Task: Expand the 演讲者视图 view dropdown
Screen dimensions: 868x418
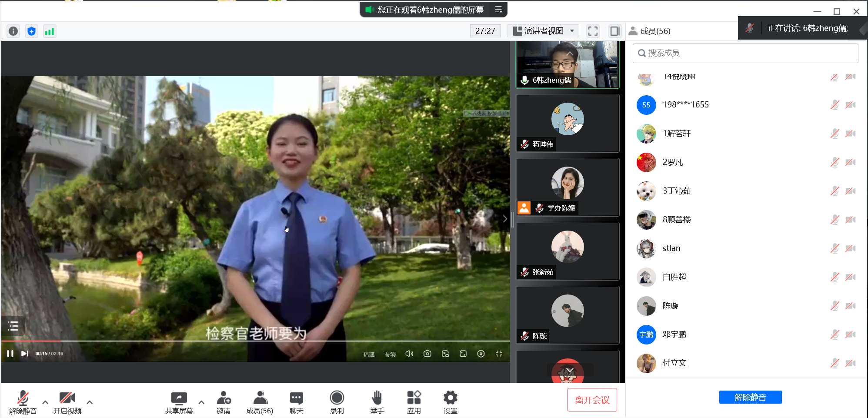Action: click(544, 31)
